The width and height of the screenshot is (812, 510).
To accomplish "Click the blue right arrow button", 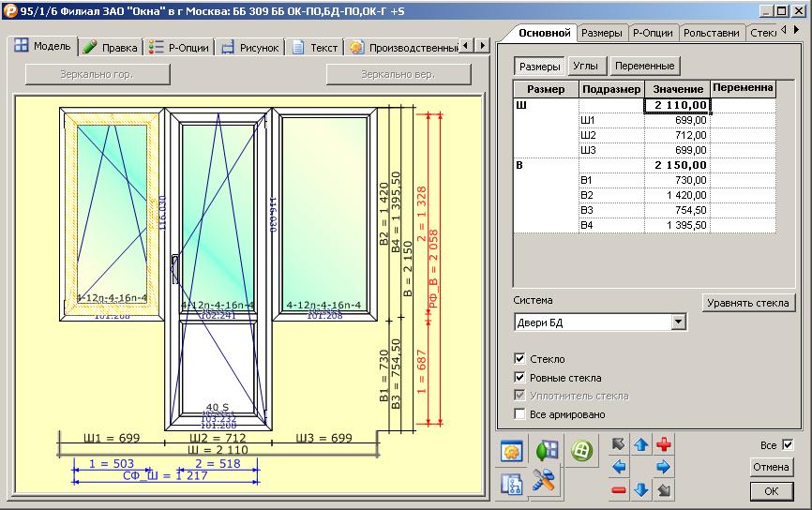I will (x=663, y=467).
